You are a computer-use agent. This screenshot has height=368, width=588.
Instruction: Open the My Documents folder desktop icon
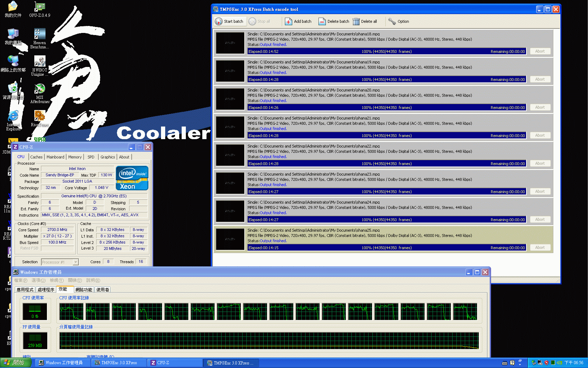point(13,6)
